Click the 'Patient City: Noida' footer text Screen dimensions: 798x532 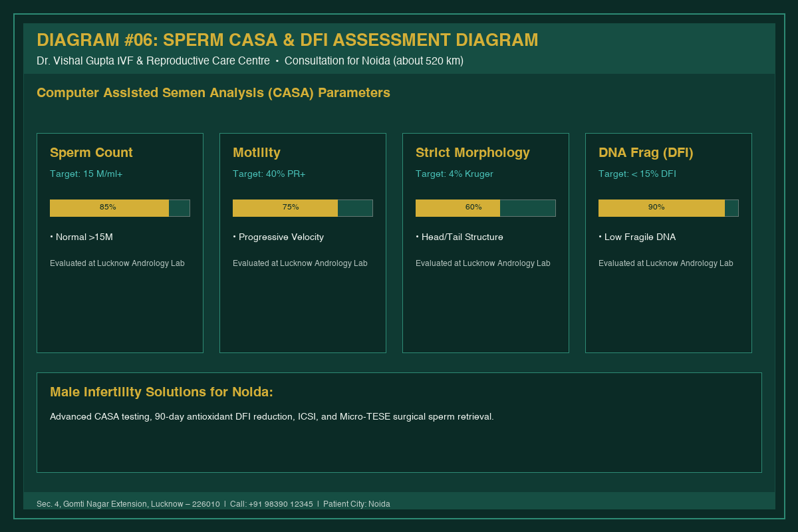coord(356,504)
